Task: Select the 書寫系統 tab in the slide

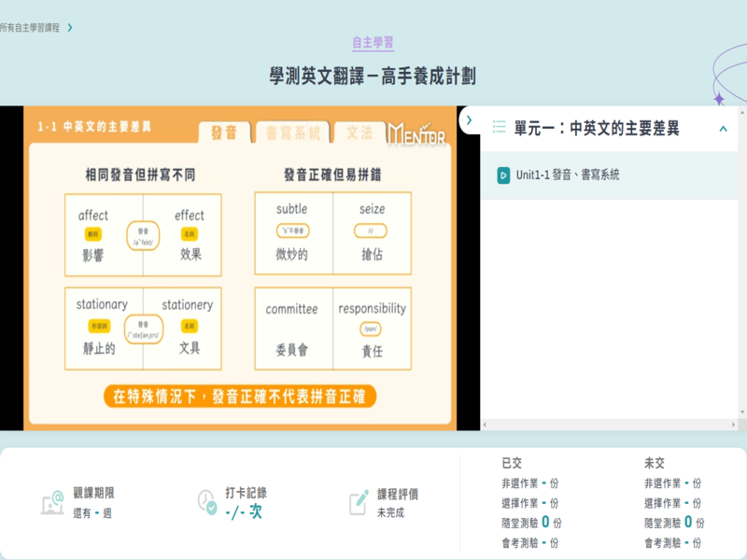Action: [x=292, y=133]
